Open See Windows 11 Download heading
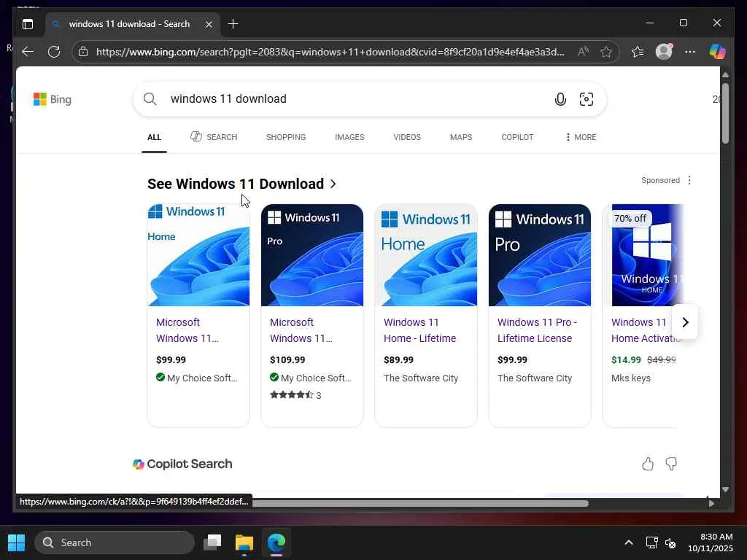Image resolution: width=747 pixels, height=560 pixels. click(241, 184)
